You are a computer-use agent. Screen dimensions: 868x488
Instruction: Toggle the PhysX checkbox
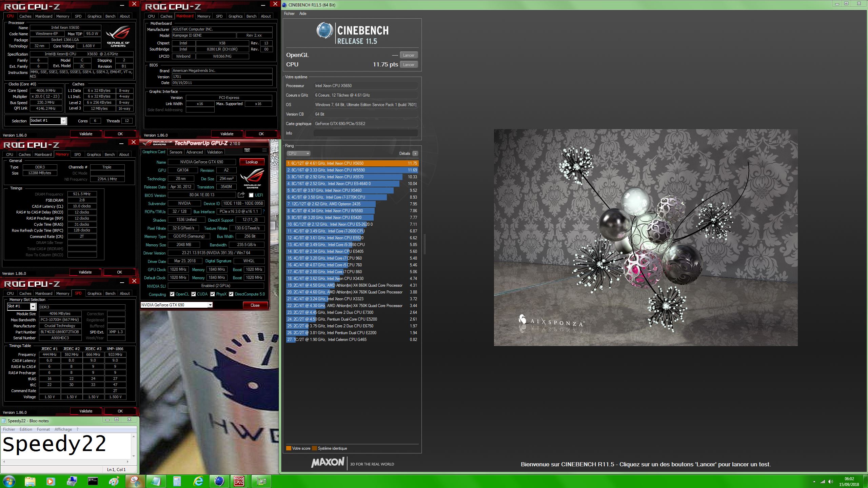coord(213,294)
